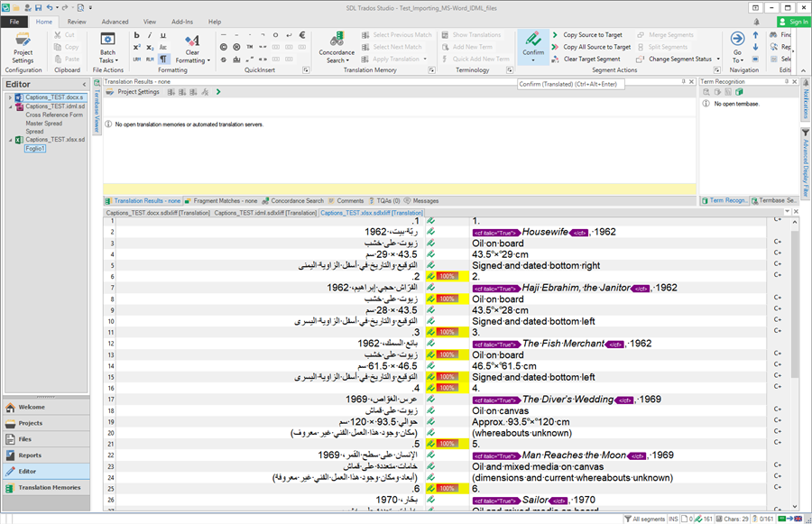The height and width of the screenshot is (524, 812).
Task: Toggle small caps formatting
Action: point(163,47)
